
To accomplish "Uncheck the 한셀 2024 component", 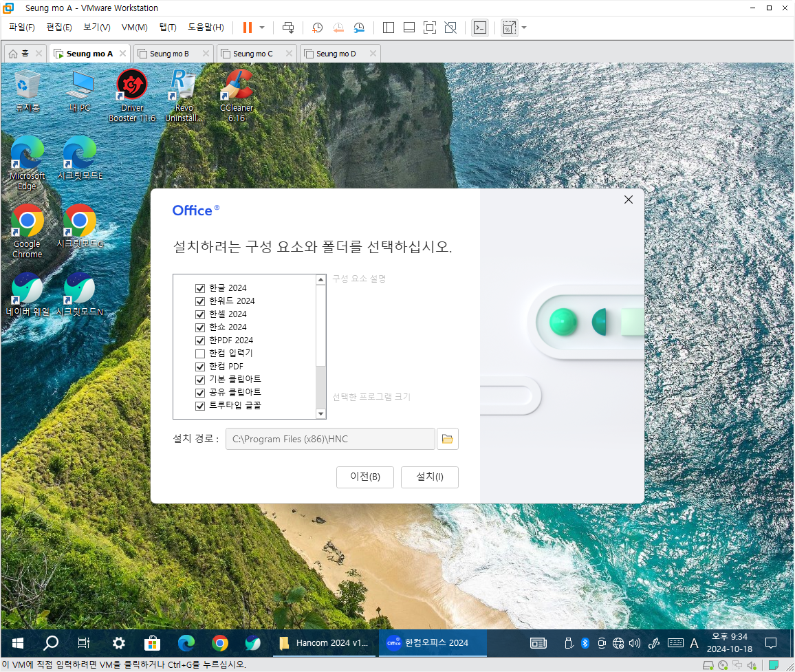I will (x=200, y=314).
